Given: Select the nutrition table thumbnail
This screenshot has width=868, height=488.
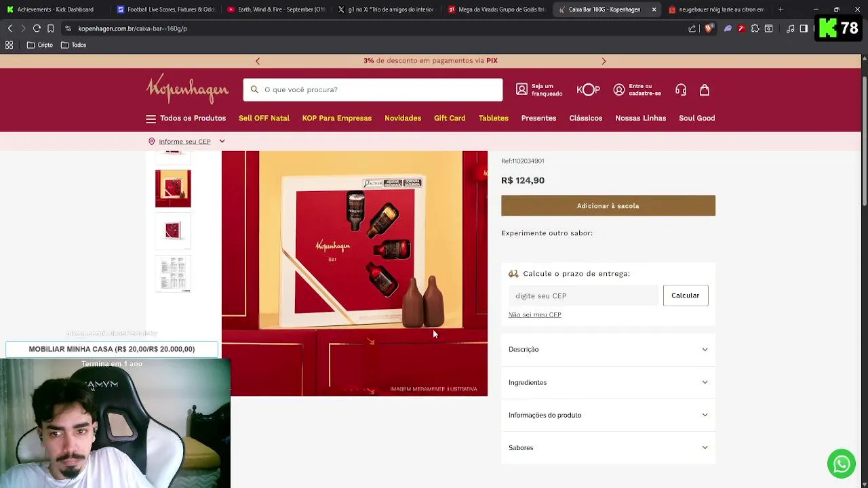Looking at the screenshot, I should coord(173,273).
